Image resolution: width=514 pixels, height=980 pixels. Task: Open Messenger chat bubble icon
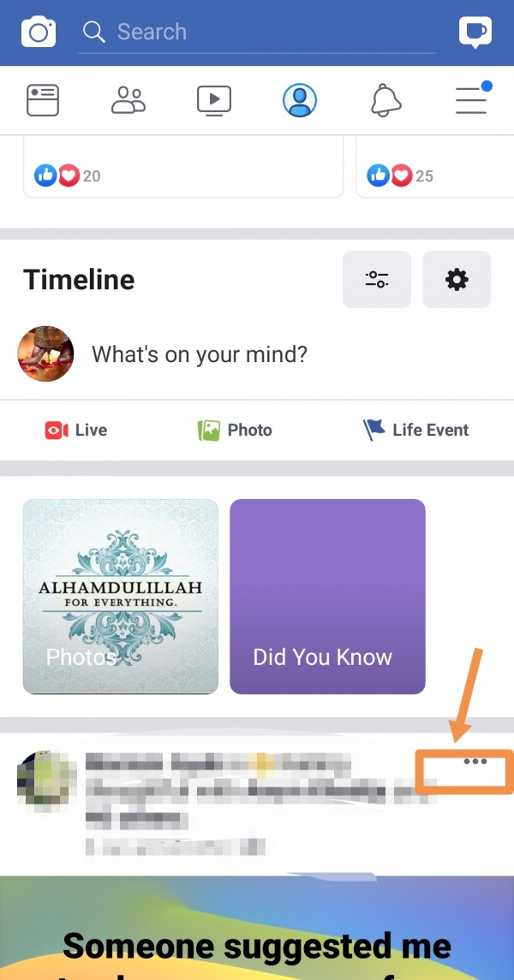point(475,32)
